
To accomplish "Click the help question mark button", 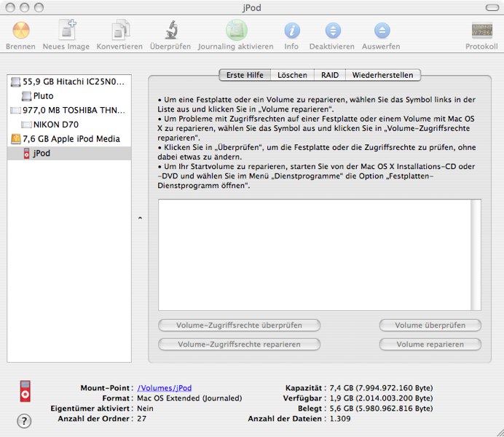I will [x=24, y=421].
